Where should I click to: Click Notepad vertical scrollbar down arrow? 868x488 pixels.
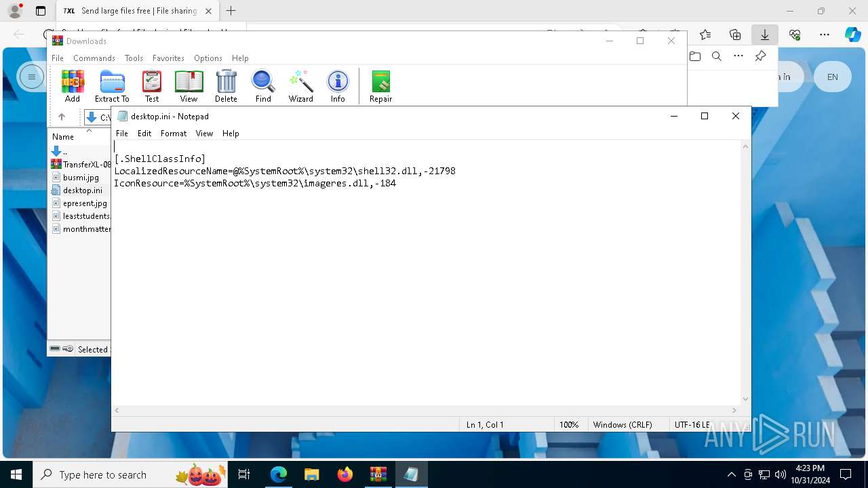click(x=746, y=399)
